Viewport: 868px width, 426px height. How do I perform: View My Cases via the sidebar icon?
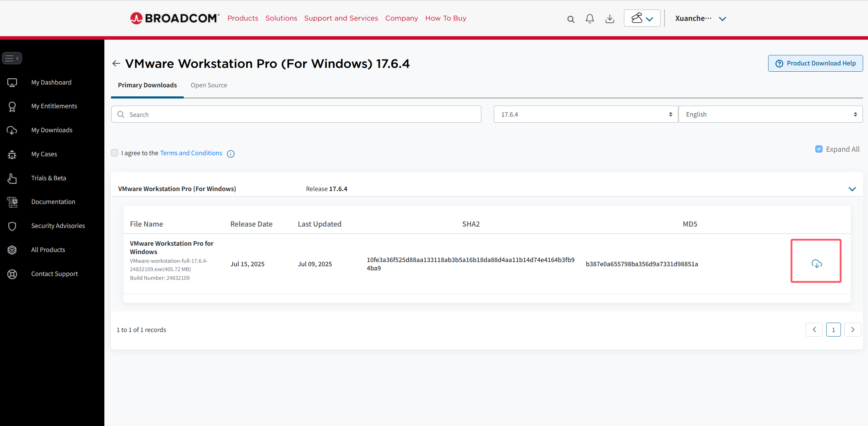[44, 154]
